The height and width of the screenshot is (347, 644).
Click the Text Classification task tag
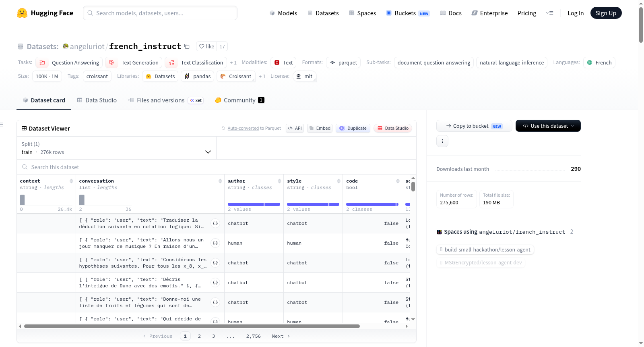pos(196,62)
